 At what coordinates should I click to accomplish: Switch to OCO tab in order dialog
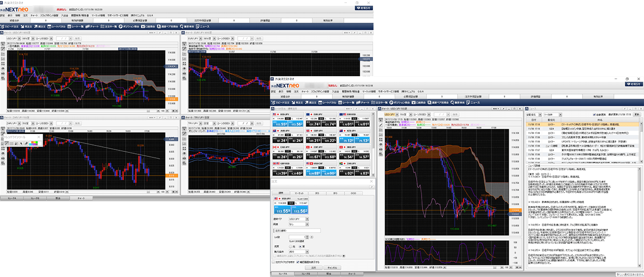[x=353, y=193]
